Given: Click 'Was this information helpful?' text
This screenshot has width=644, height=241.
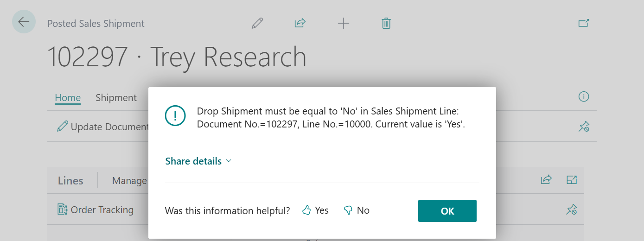Looking at the screenshot, I should [228, 210].
